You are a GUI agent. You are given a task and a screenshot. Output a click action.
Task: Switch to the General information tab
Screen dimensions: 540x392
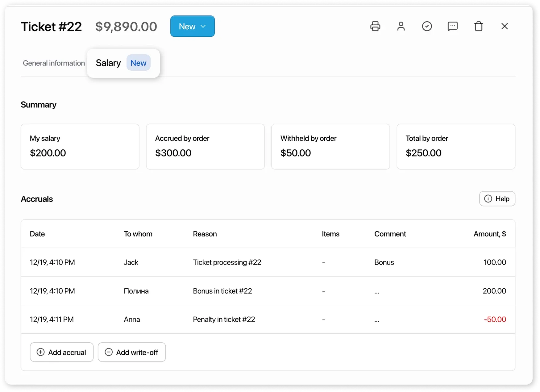coord(53,63)
